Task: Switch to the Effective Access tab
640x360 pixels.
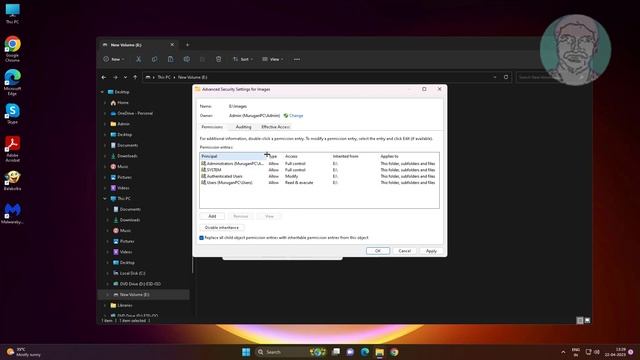Action: pos(276,127)
